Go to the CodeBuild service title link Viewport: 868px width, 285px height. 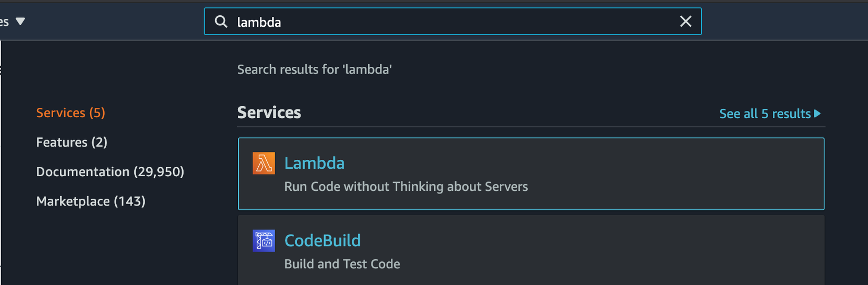pos(322,241)
